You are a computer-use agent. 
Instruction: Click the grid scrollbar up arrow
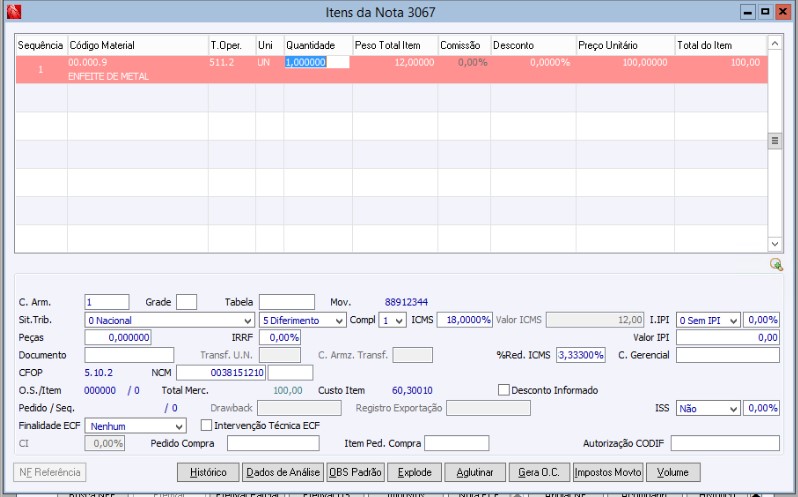click(775, 44)
